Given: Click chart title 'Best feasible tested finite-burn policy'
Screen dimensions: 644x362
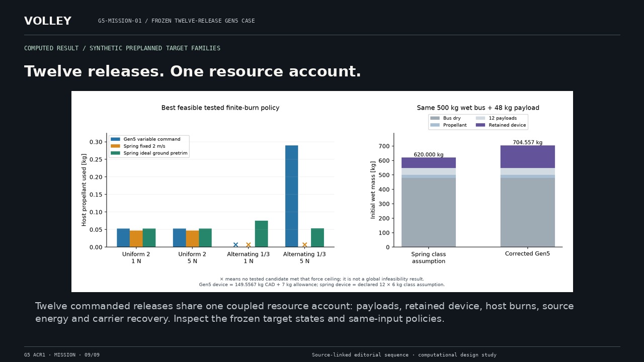Looking at the screenshot, I should pos(220,108).
